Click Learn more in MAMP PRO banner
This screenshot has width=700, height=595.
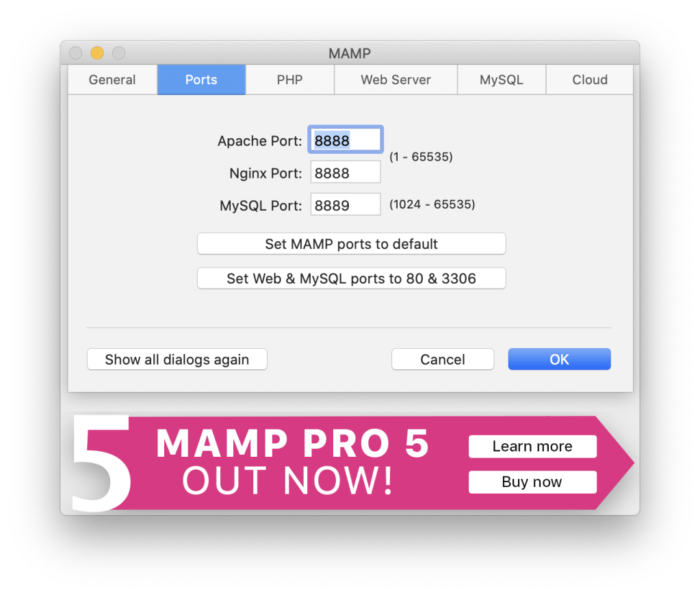point(532,447)
